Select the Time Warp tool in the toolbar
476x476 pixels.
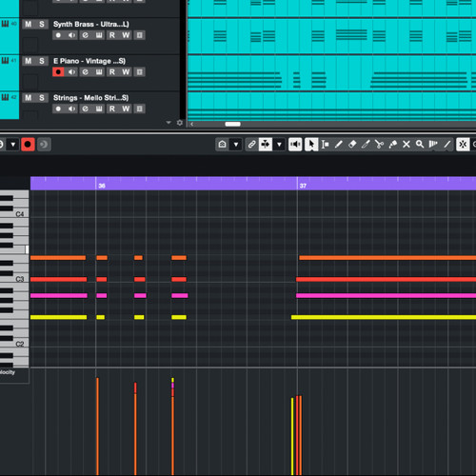pos(433,145)
